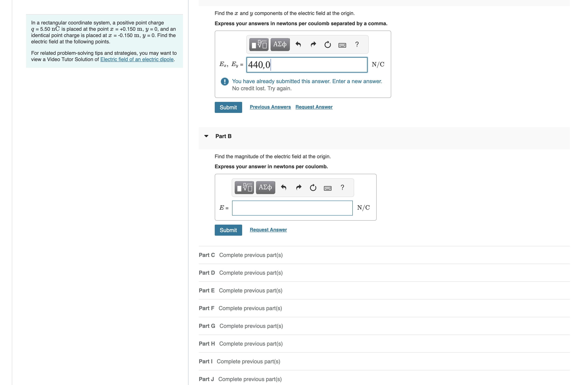Collapse the Part B section triangle
This screenshot has width=588, height=385.
(206, 136)
